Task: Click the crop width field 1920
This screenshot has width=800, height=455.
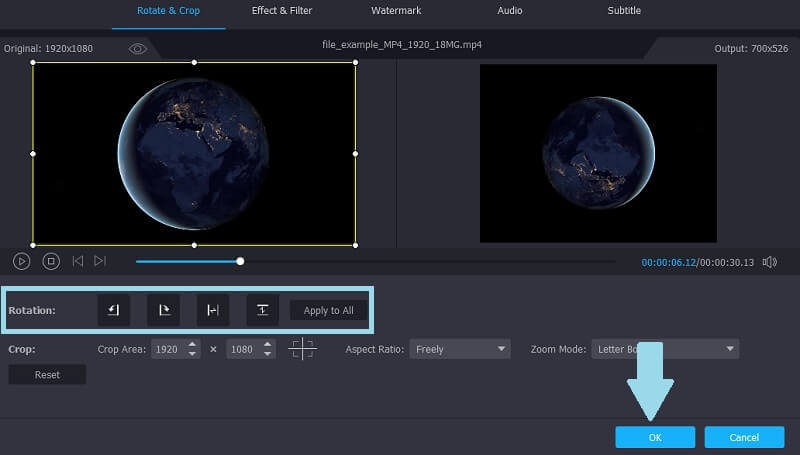Action: point(169,349)
